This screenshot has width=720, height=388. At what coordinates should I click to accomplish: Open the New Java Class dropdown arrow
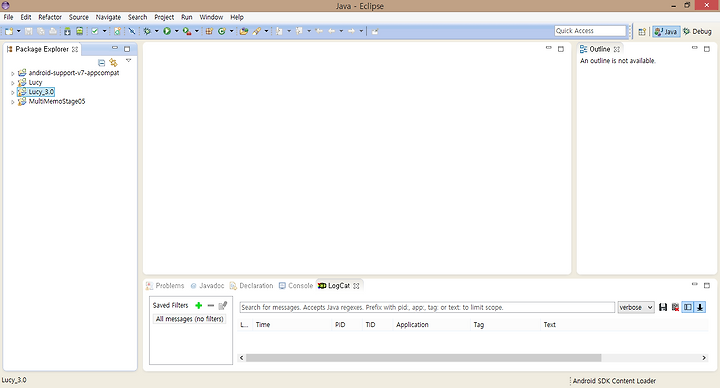pyautogui.click(x=231, y=31)
